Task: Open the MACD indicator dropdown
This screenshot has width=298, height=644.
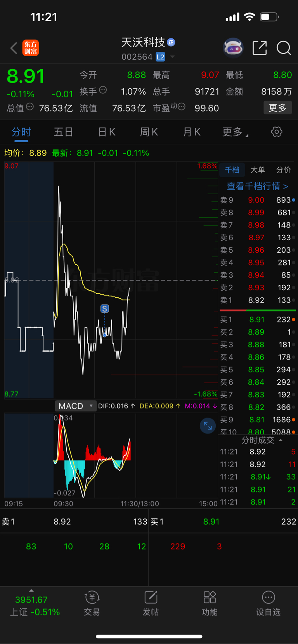Action: pos(75,406)
